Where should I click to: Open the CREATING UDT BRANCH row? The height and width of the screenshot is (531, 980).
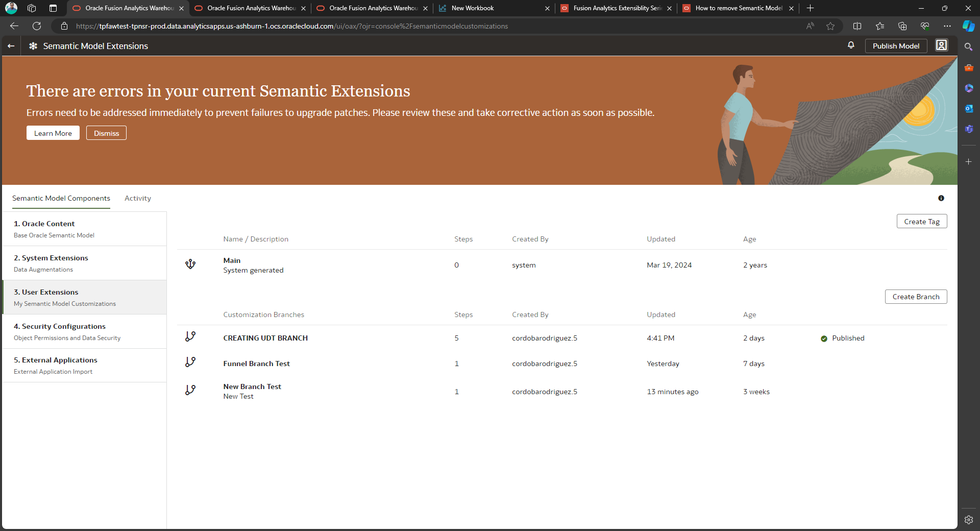[x=562, y=338]
